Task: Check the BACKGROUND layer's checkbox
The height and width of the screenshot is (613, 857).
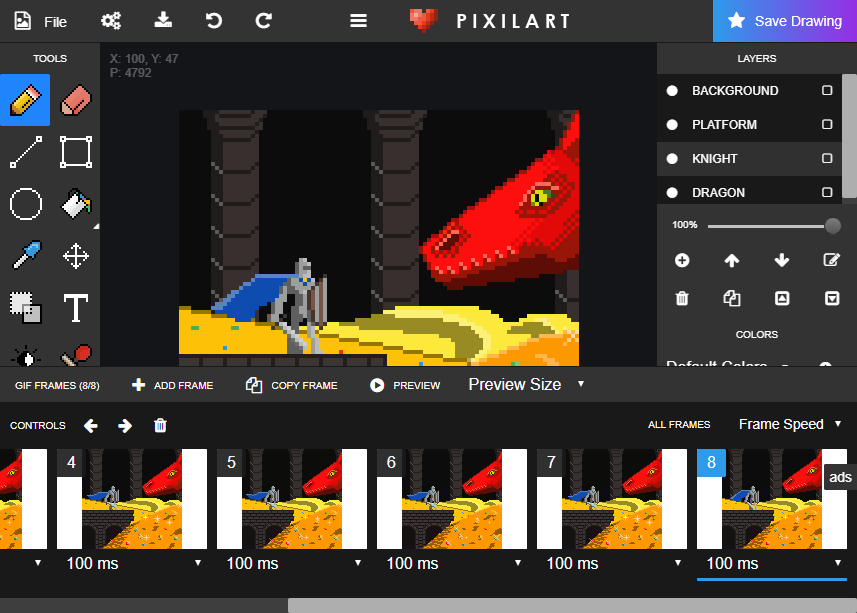Action: [x=827, y=90]
